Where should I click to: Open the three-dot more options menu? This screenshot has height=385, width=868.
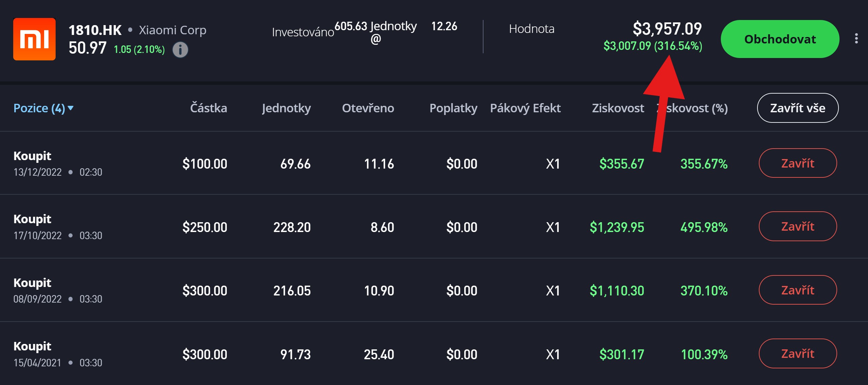point(856,39)
